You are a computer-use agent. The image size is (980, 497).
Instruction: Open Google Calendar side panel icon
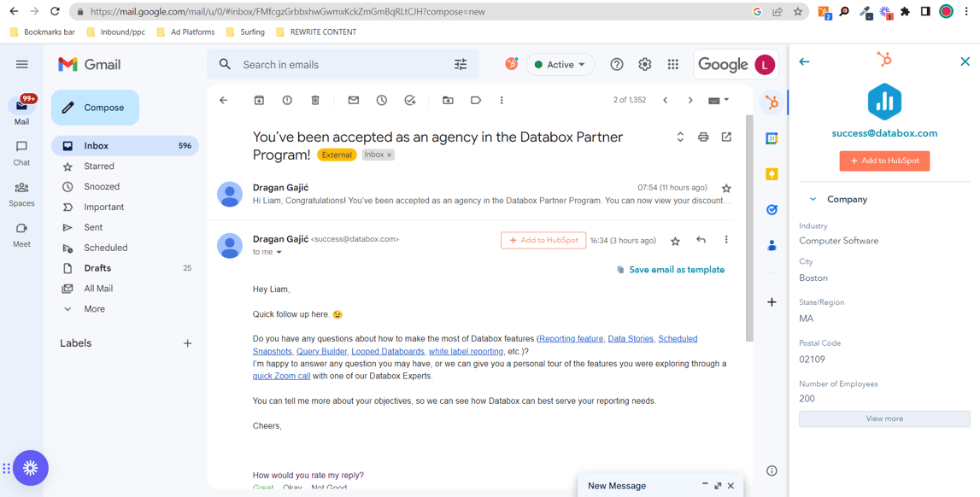click(x=772, y=137)
